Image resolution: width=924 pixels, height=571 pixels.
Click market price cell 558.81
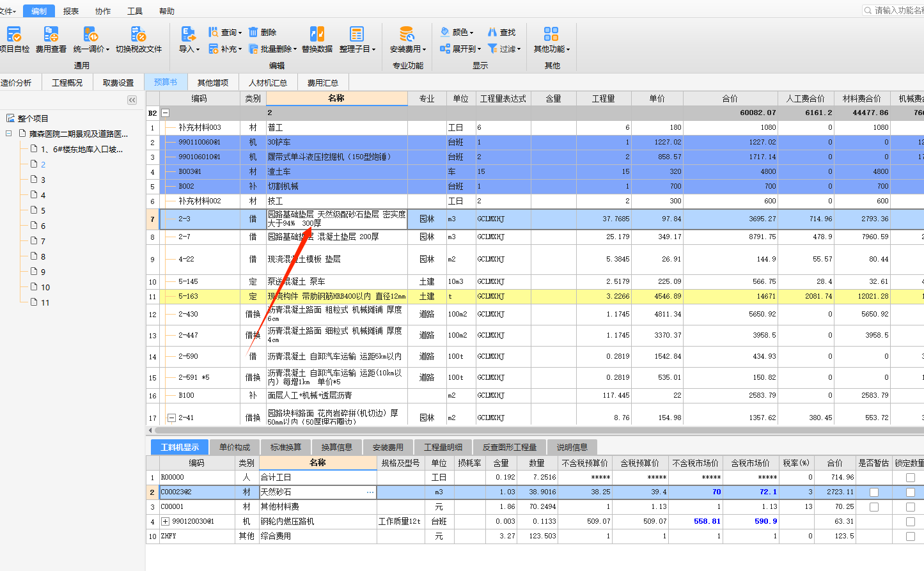coord(696,522)
